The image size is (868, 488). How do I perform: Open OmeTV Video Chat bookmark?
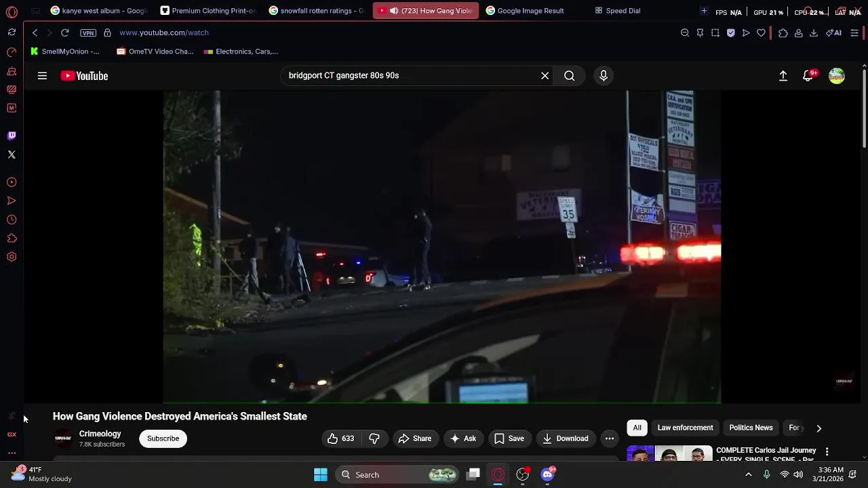point(155,52)
